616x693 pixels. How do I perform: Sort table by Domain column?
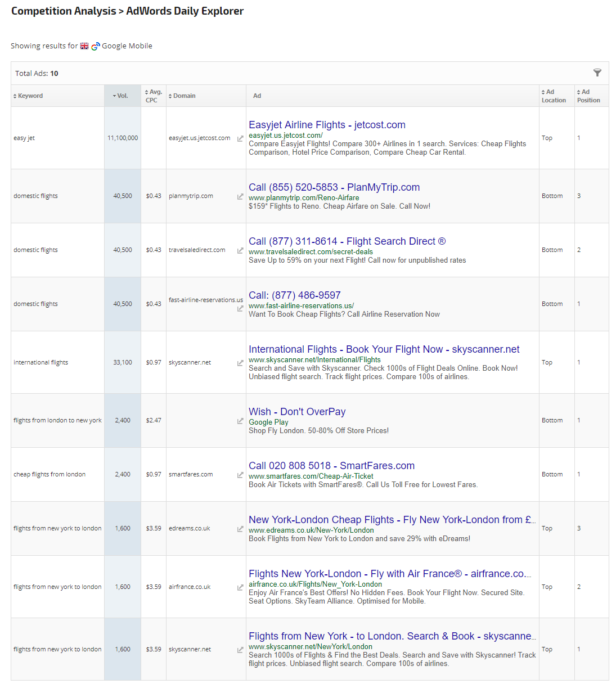coord(183,96)
